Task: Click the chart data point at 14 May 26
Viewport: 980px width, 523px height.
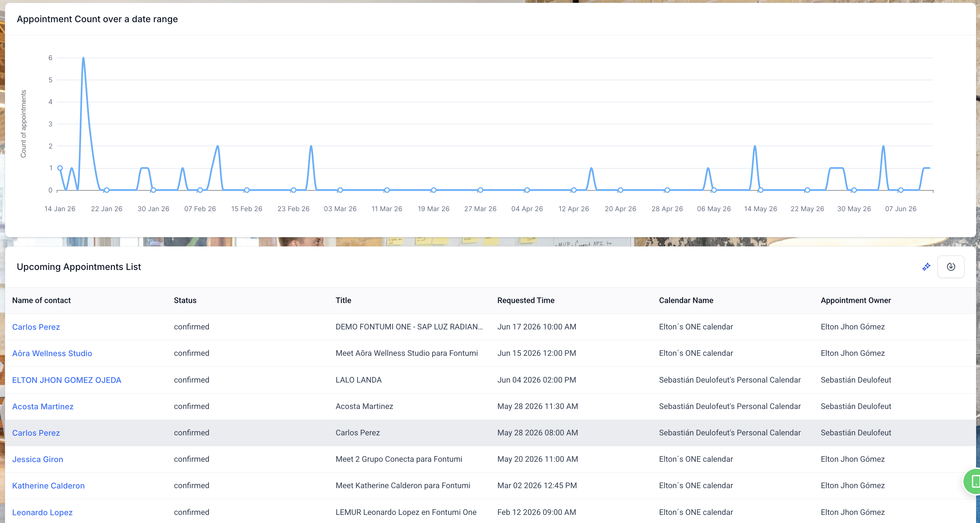Action: tap(761, 190)
